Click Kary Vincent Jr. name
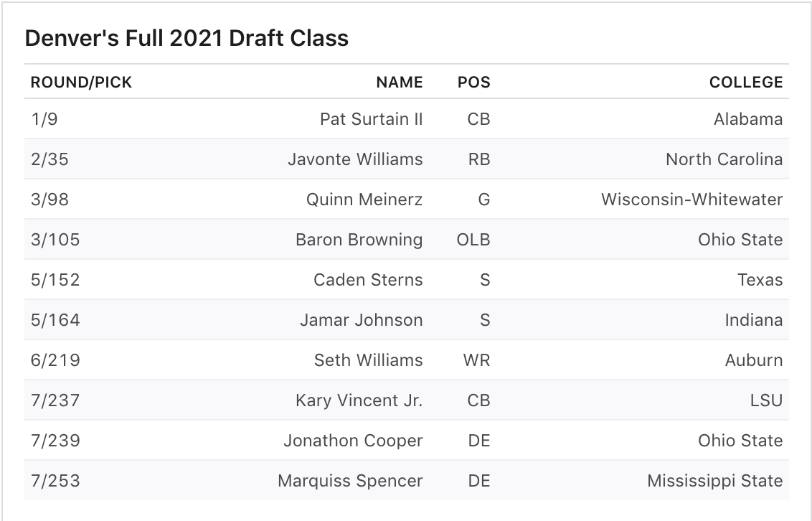The width and height of the screenshot is (812, 521). point(359,400)
